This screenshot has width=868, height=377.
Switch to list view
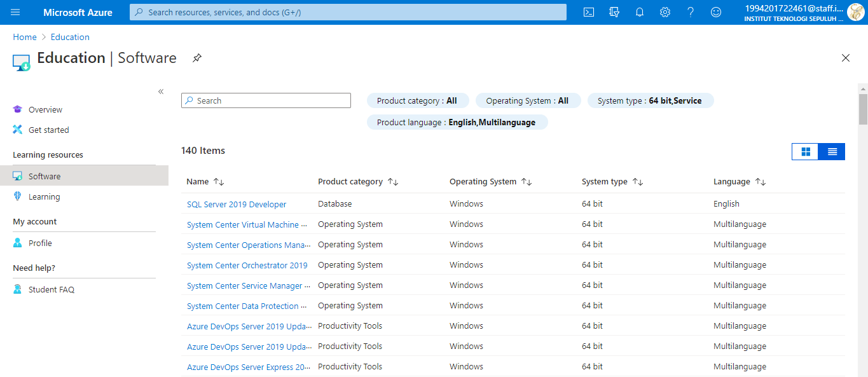click(832, 151)
